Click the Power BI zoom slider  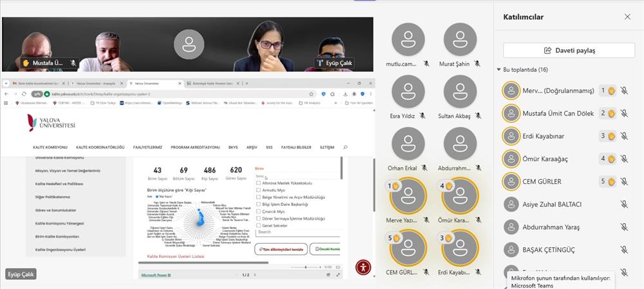pyautogui.click(x=306, y=266)
